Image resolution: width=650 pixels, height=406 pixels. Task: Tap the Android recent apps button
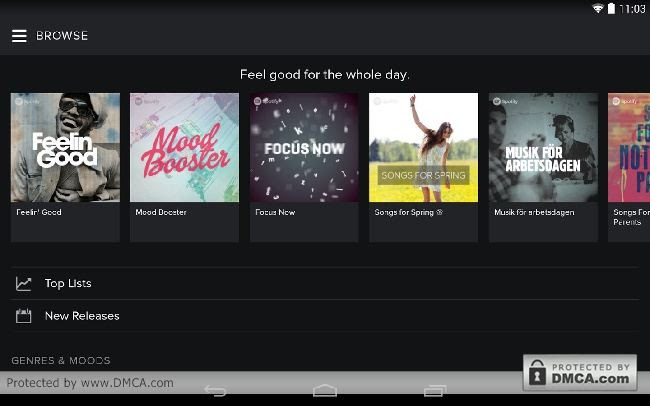click(x=435, y=391)
